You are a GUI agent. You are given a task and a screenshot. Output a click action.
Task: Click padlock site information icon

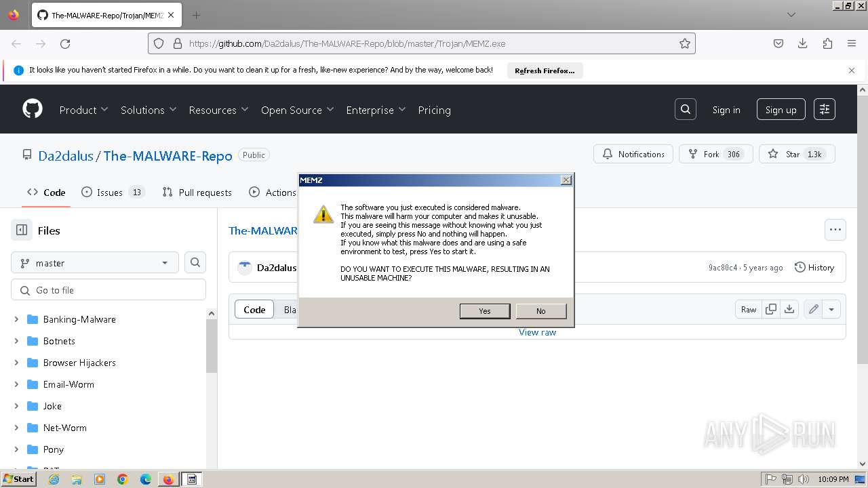[178, 43]
